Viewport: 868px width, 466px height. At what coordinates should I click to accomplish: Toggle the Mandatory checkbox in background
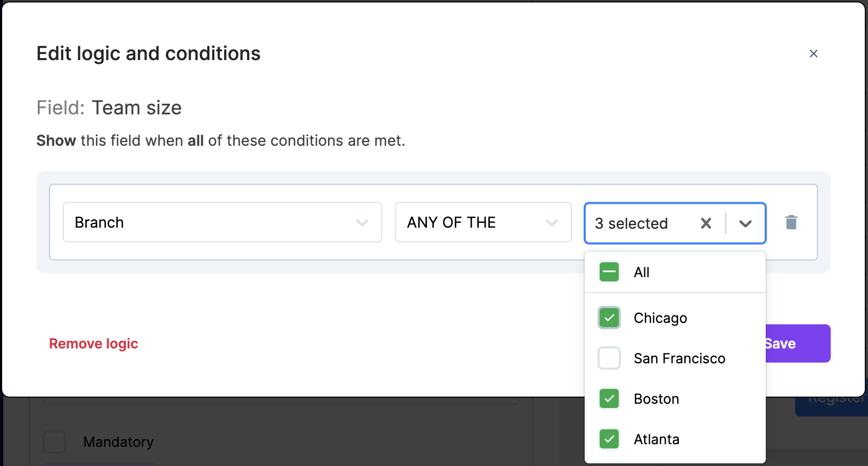[x=54, y=442]
